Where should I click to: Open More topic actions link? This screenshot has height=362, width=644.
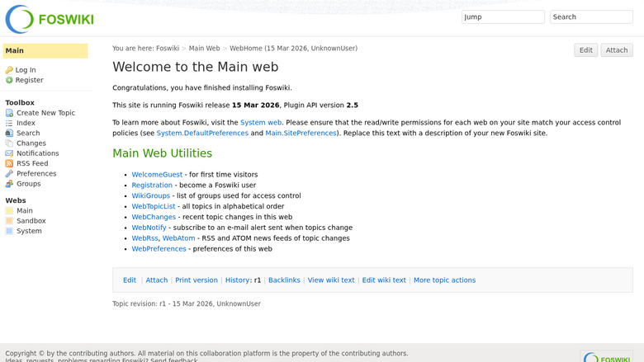pos(444,280)
